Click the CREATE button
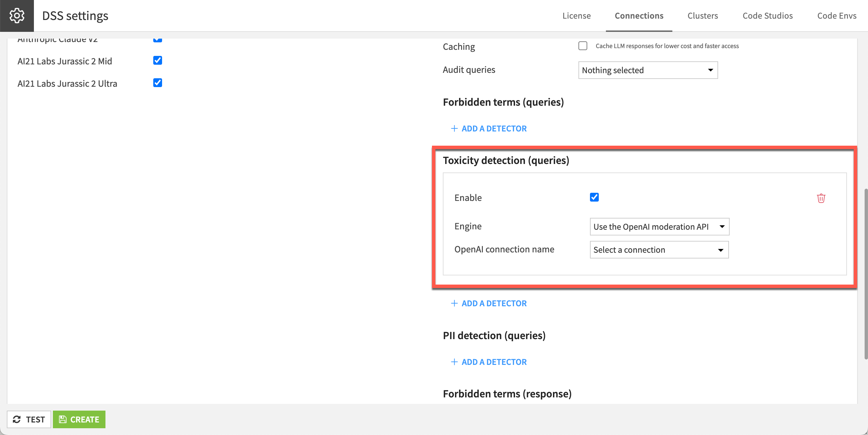The width and height of the screenshot is (868, 435). coord(79,419)
